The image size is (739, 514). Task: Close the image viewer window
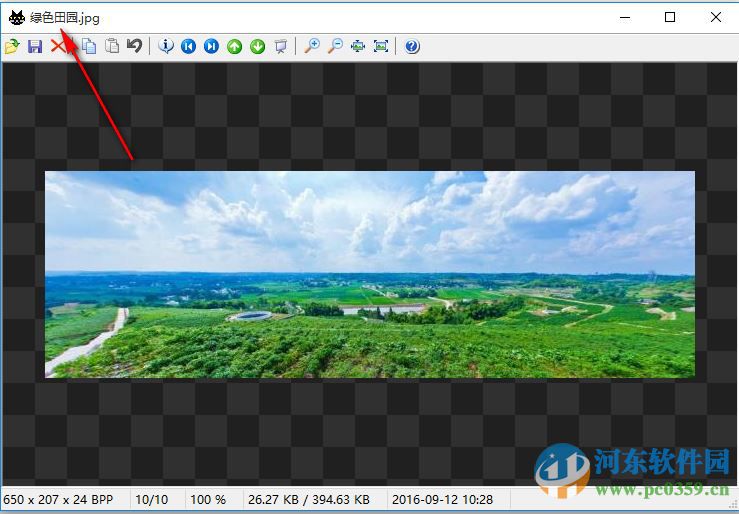[x=715, y=17]
